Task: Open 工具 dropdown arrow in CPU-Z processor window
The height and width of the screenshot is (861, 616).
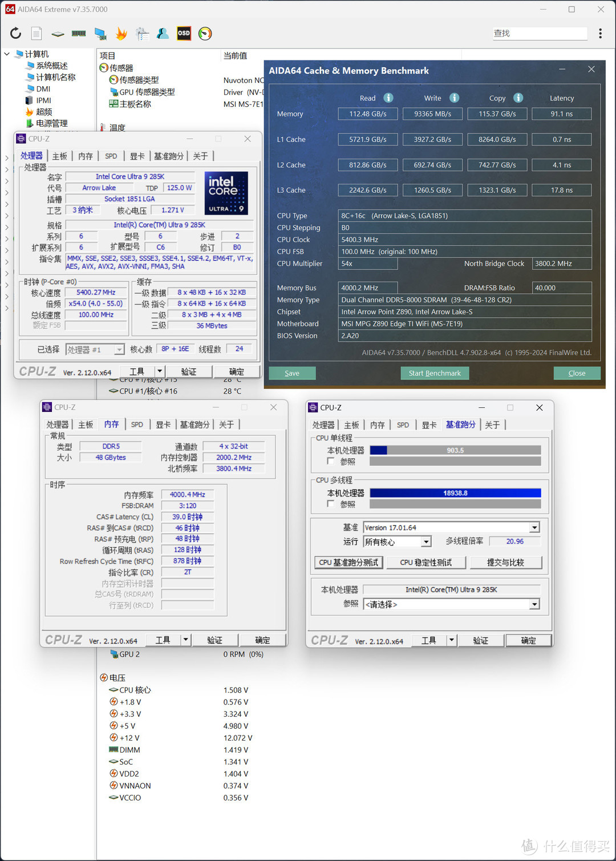Action: (159, 371)
